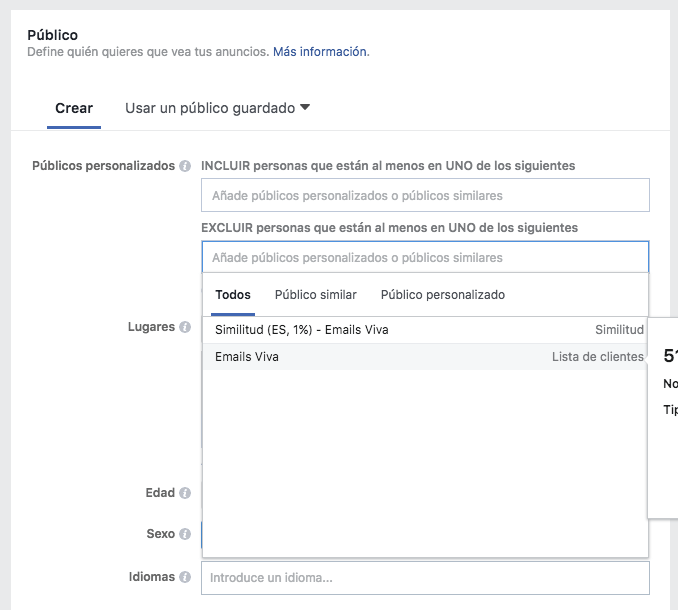Image resolution: width=678 pixels, height=610 pixels.
Task: Click info icon next to Sexo
Action: 185,534
